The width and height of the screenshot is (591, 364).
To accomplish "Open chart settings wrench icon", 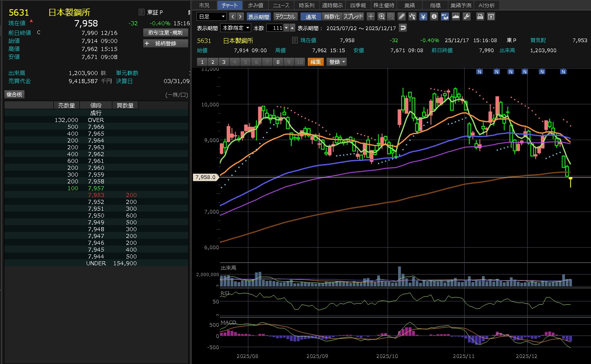I will coord(466,16).
